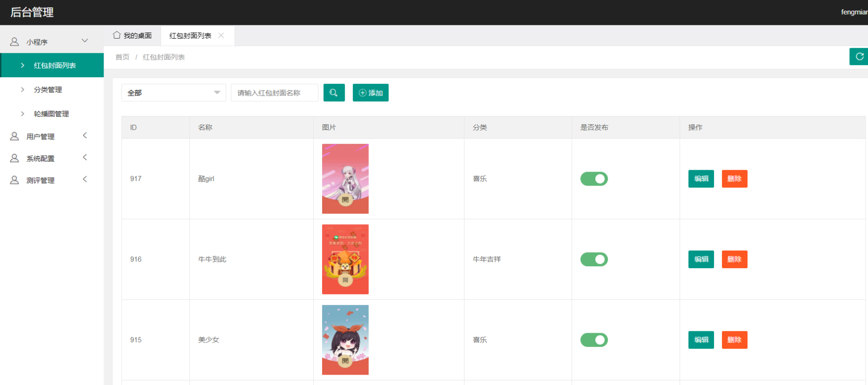The width and height of the screenshot is (868, 385).
Task: Click the green refresh icon
Action: pyautogui.click(x=859, y=57)
